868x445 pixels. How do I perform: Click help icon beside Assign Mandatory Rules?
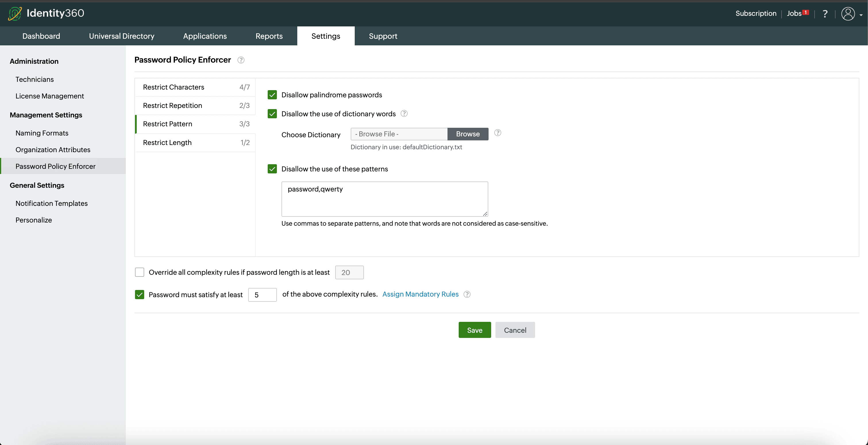(467, 294)
